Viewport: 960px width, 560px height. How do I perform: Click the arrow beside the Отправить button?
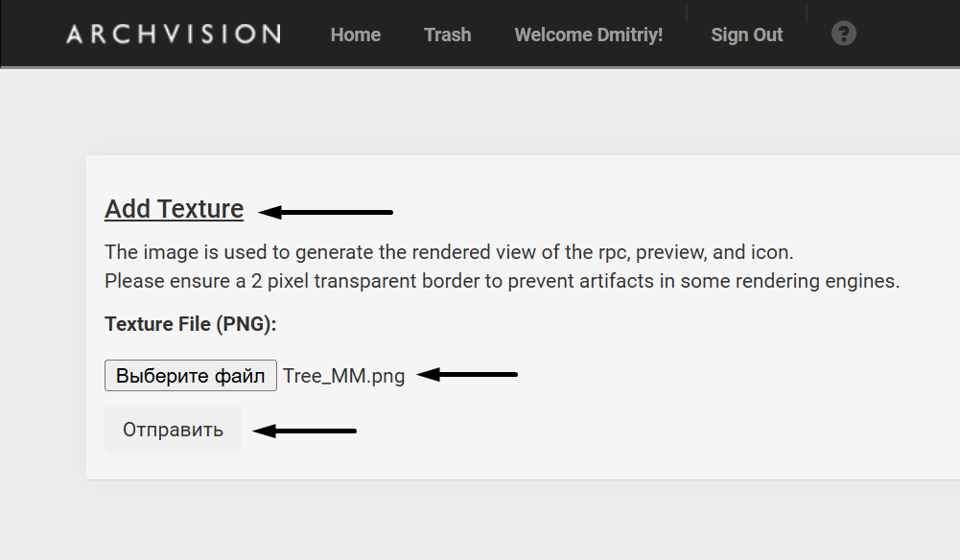[311, 432]
